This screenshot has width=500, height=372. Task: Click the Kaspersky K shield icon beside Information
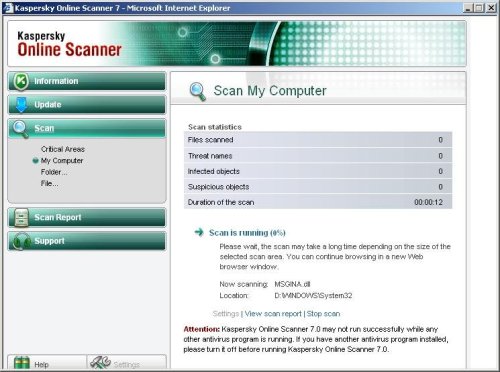[x=20, y=81]
